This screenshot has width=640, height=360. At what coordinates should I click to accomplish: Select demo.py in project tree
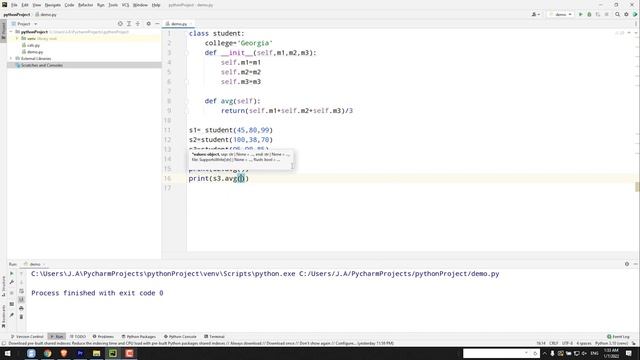(33, 52)
